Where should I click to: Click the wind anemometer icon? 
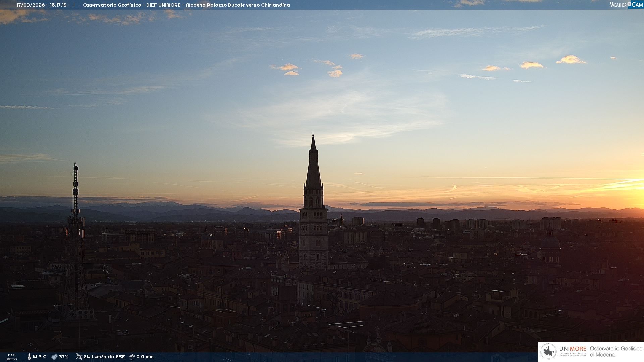coord(79,357)
